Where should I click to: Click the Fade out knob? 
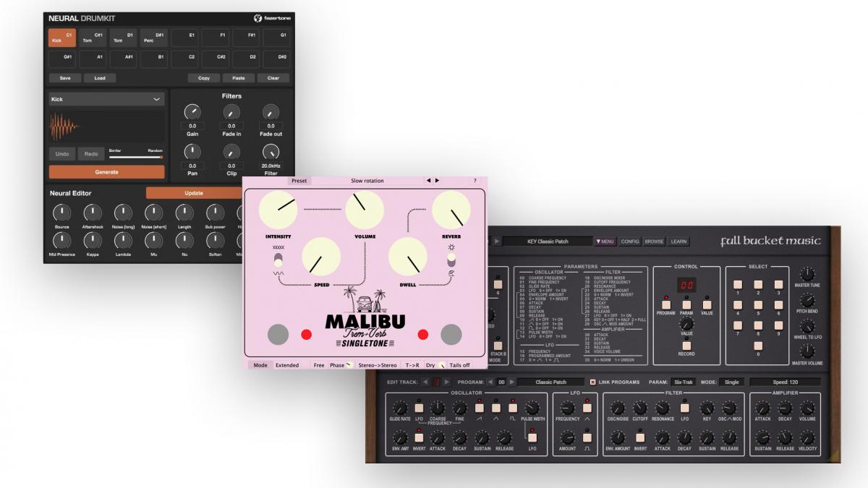tap(271, 112)
